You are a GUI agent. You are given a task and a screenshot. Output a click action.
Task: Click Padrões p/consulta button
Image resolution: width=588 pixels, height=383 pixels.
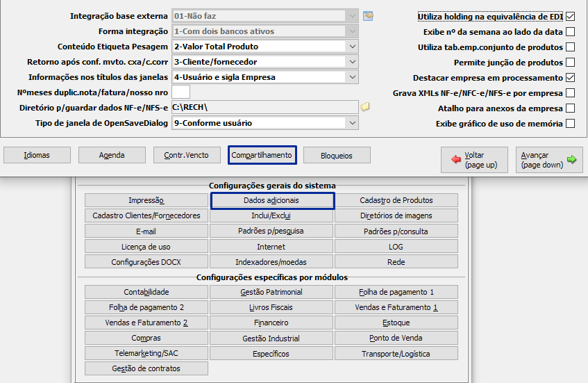coord(396,231)
